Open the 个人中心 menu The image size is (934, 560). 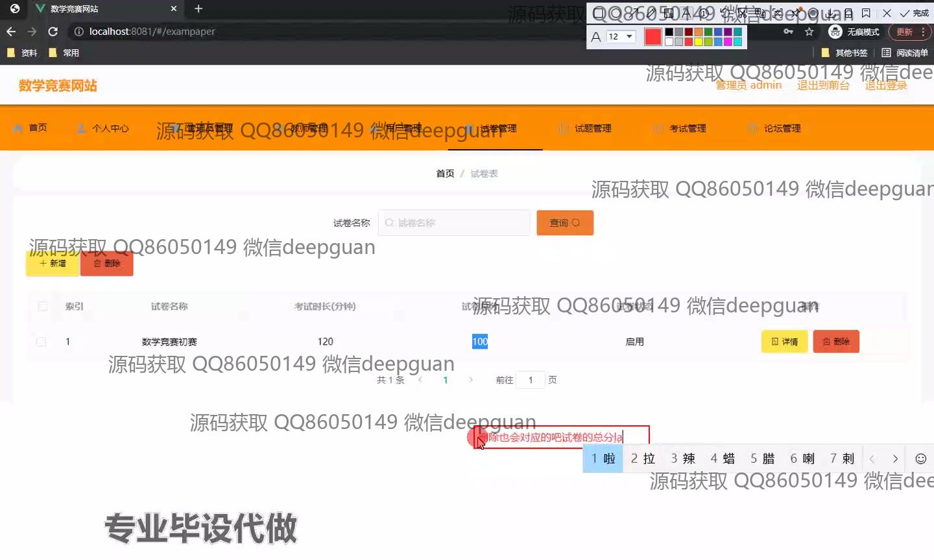click(103, 128)
